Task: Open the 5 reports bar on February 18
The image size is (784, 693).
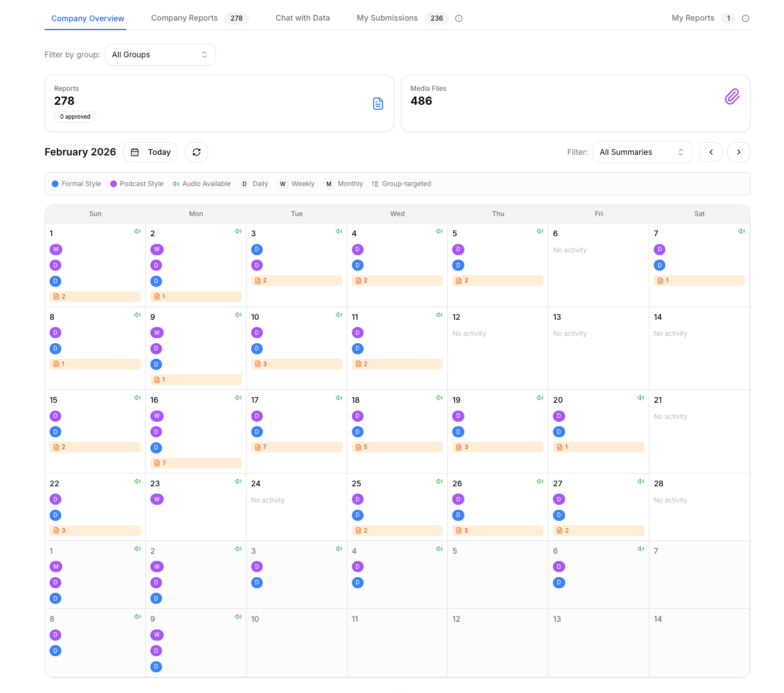Action: click(x=397, y=447)
